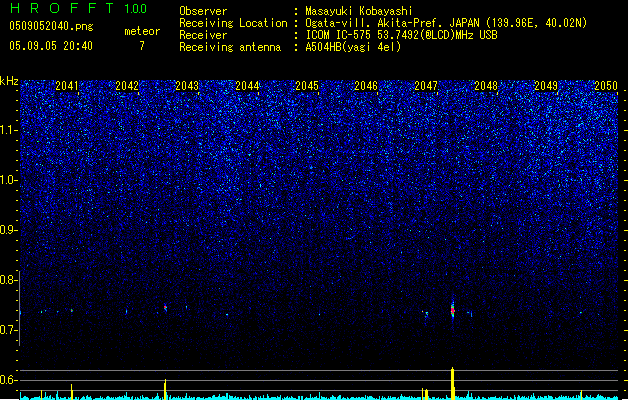Click the tallest yellow power spike
Viewport: 629px width, 400px height.
pos(453,383)
